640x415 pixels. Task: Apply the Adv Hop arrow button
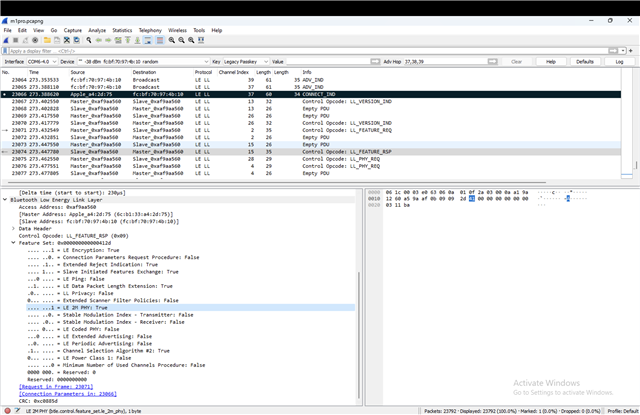click(493, 62)
